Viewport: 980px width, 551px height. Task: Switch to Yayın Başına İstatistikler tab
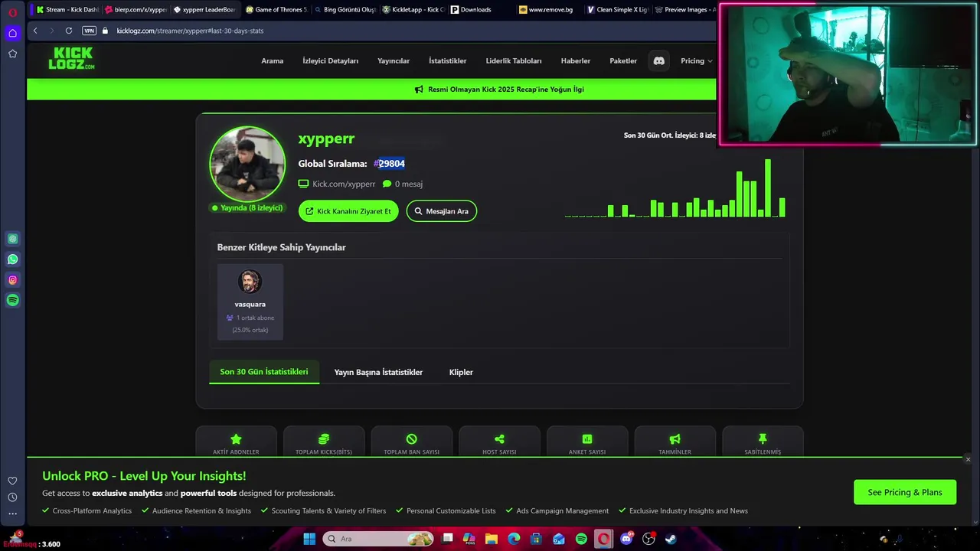pyautogui.click(x=378, y=372)
